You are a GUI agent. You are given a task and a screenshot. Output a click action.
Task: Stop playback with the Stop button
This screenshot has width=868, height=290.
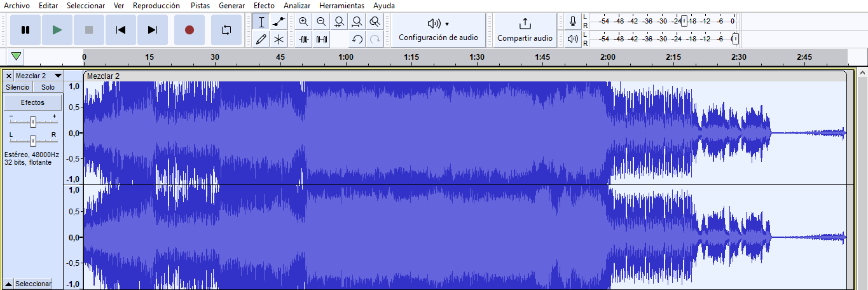(89, 30)
